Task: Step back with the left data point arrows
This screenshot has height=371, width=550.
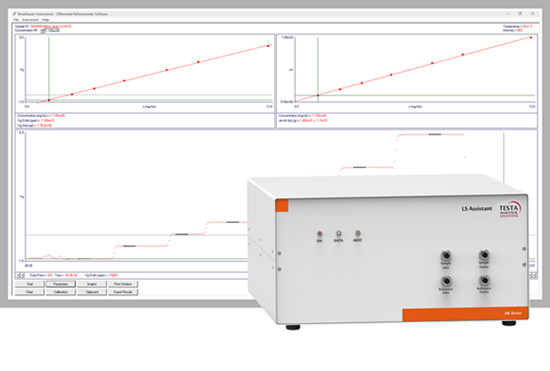Action: 20,276
